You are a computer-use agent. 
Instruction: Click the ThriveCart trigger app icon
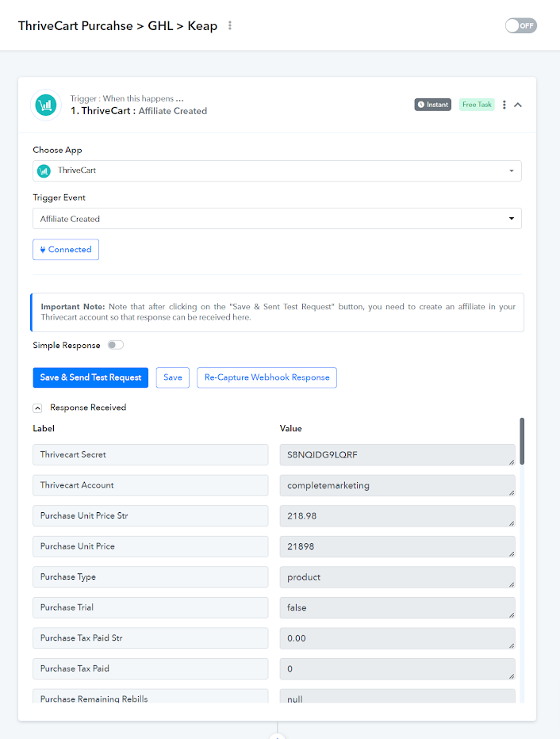click(x=46, y=105)
